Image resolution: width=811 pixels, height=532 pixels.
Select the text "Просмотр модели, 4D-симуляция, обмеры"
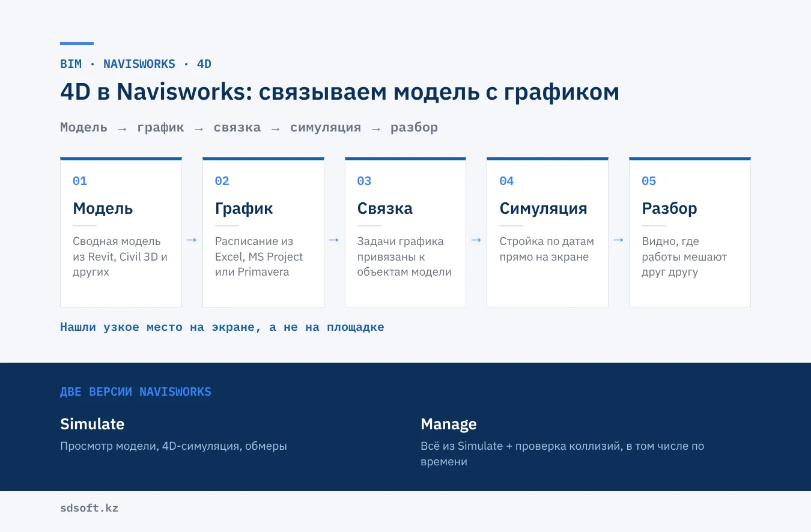(174, 447)
